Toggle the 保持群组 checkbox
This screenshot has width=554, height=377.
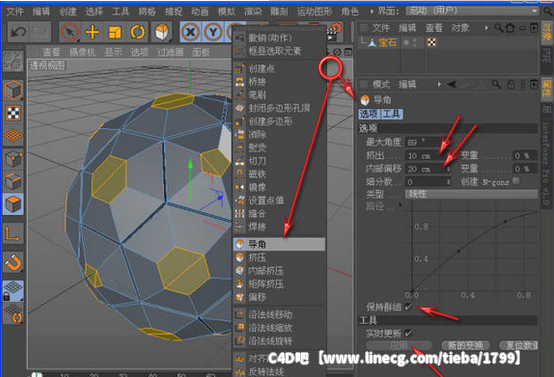[408, 307]
